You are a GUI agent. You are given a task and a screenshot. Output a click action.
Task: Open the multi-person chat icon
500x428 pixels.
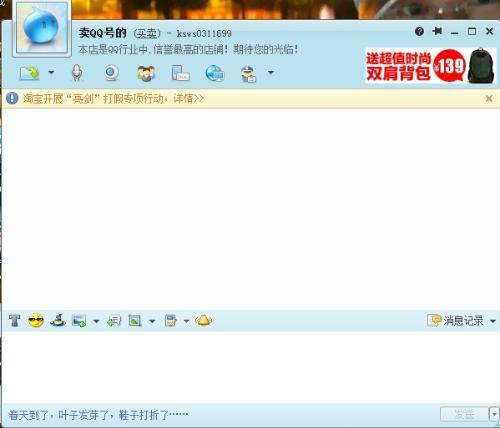146,73
